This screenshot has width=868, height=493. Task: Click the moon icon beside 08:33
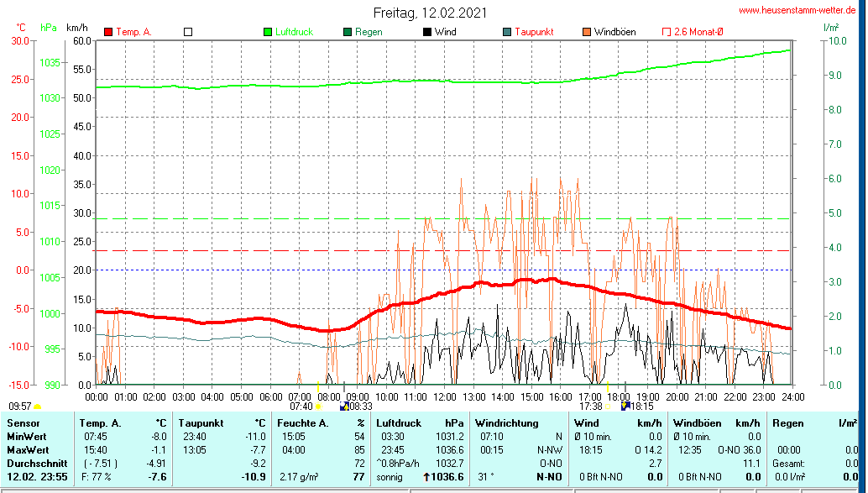pyautogui.click(x=343, y=406)
